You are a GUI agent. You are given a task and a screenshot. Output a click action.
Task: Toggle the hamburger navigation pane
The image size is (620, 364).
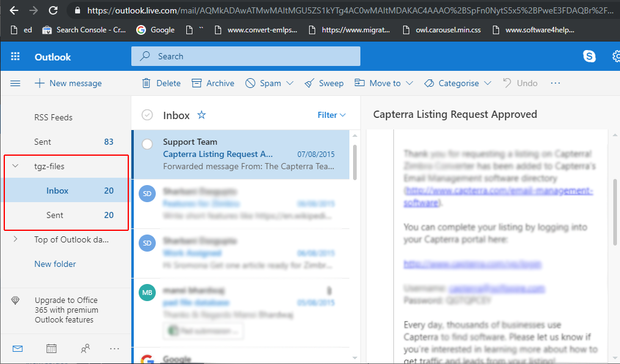point(15,83)
